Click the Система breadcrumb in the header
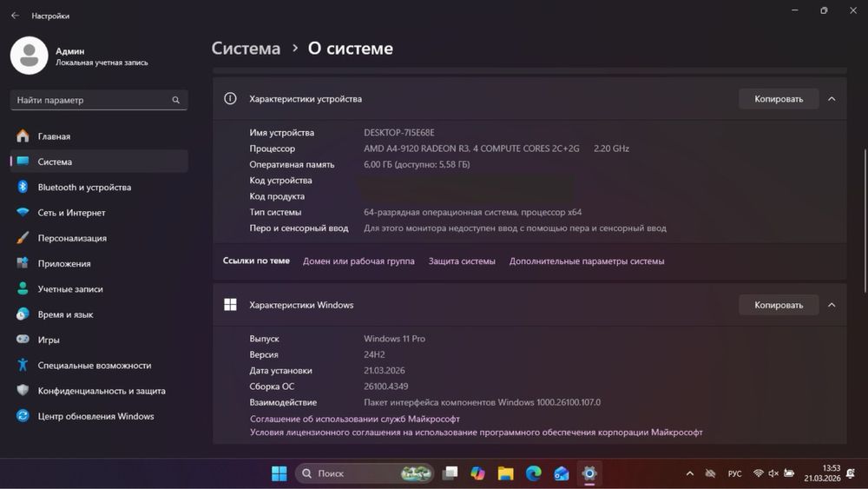 [x=246, y=48]
